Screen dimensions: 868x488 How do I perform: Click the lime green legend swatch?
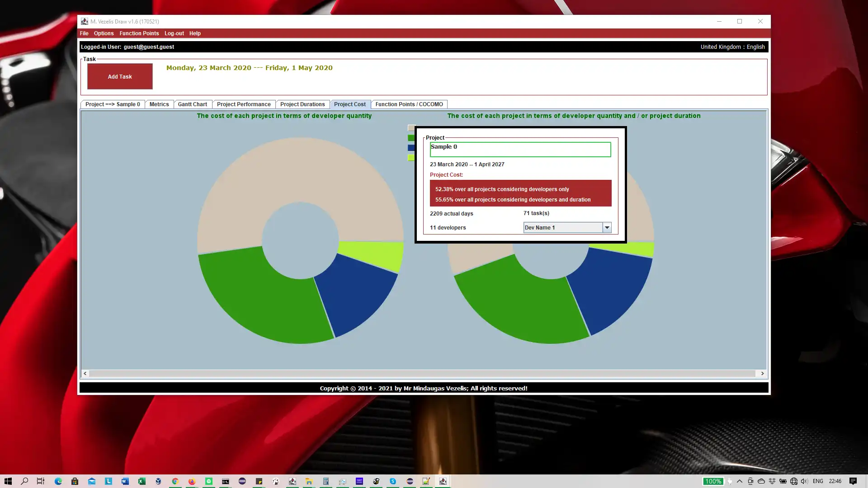click(x=411, y=158)
